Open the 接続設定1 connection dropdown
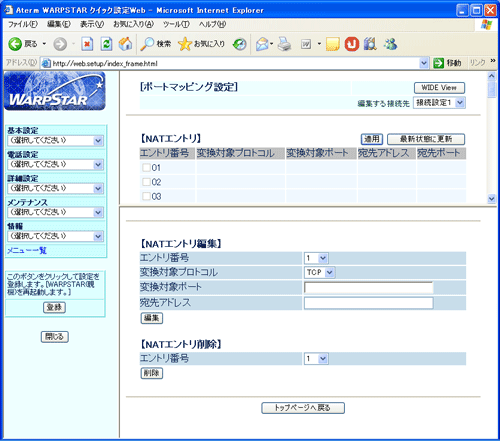Screen dimensions: 500x441 (439, 103)
